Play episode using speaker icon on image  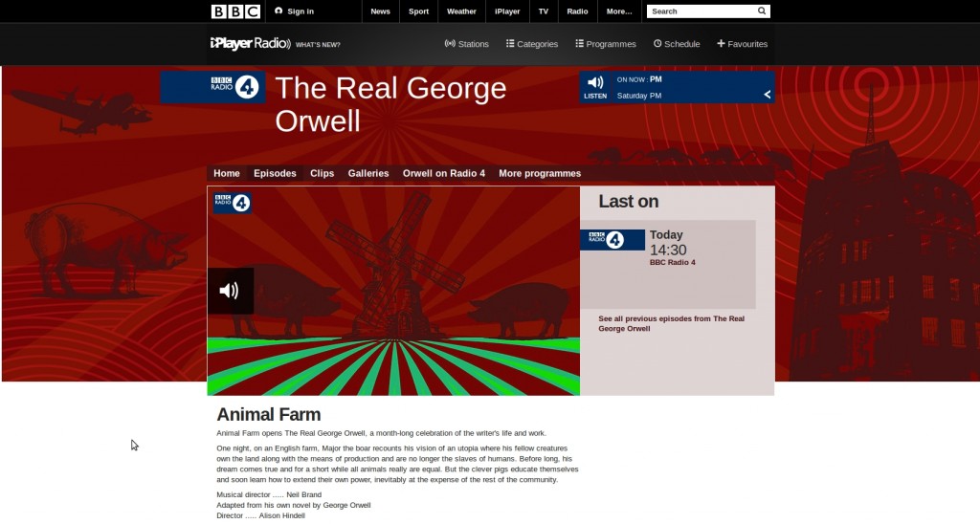230,291
